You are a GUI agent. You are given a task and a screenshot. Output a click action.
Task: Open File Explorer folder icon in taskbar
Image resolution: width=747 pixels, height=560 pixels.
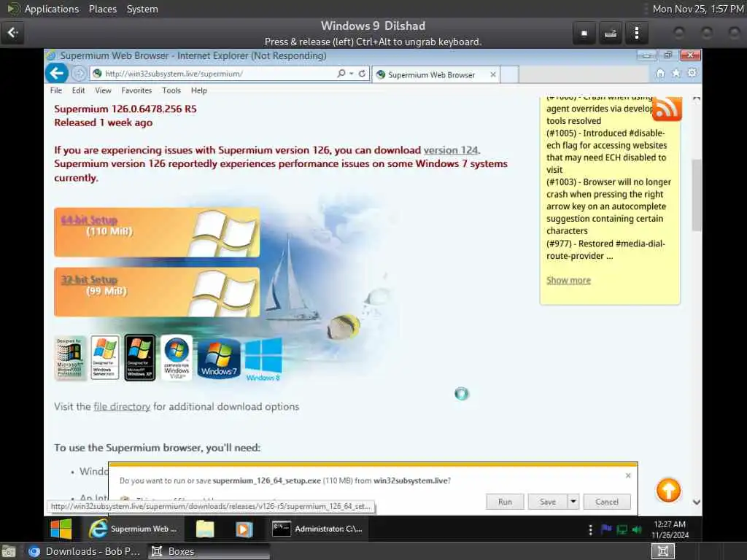pos(205,529)
